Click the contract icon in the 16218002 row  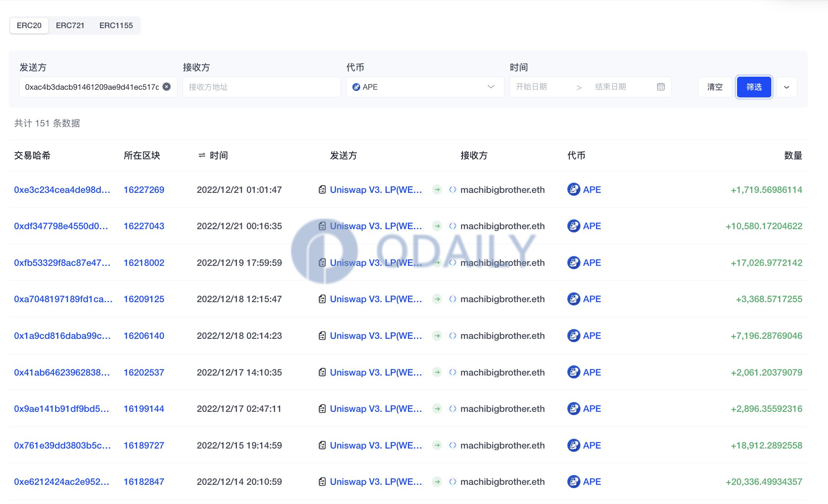pos(322,263)
